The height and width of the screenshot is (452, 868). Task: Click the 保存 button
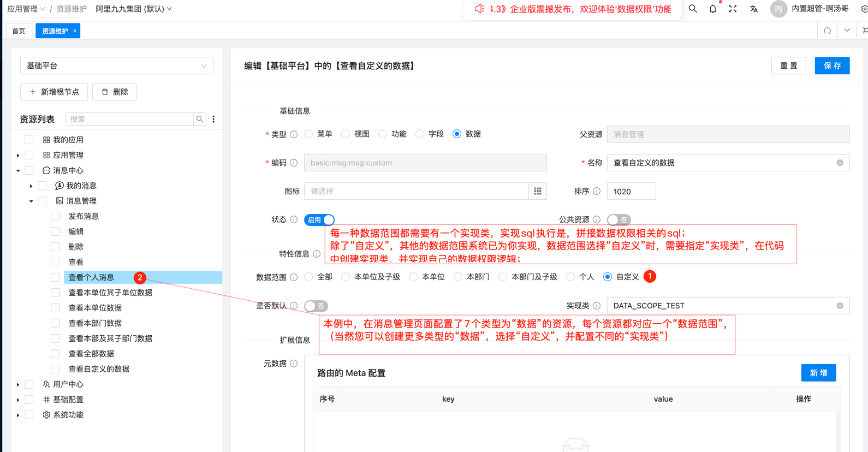click(832, 66)
